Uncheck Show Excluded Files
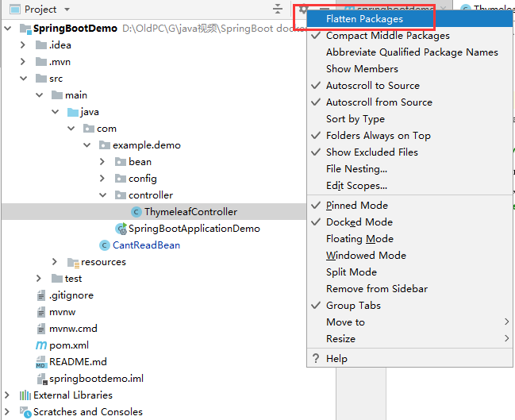The width and height of the screenshot is (515, 420). tap(371, 152)
